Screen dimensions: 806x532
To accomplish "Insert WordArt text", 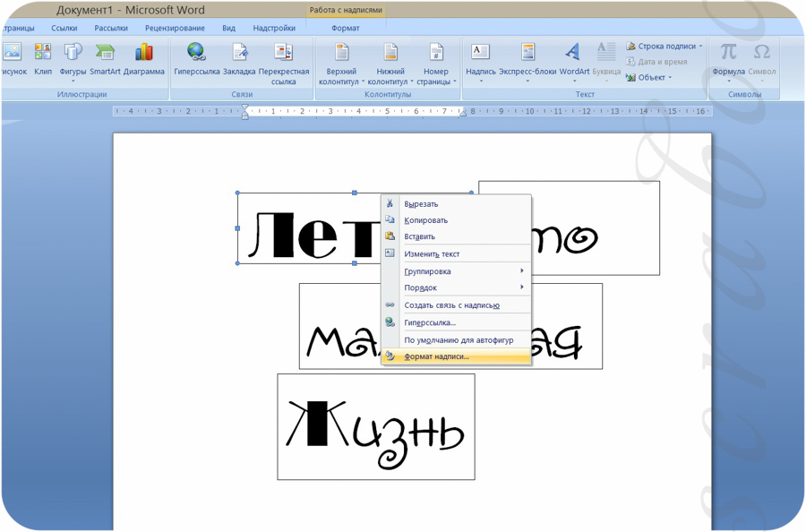I will [574, 62].
